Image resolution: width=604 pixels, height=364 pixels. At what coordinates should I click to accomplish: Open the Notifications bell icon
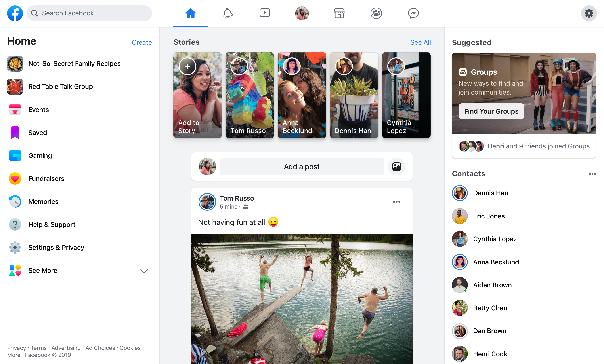click(227, 13)
